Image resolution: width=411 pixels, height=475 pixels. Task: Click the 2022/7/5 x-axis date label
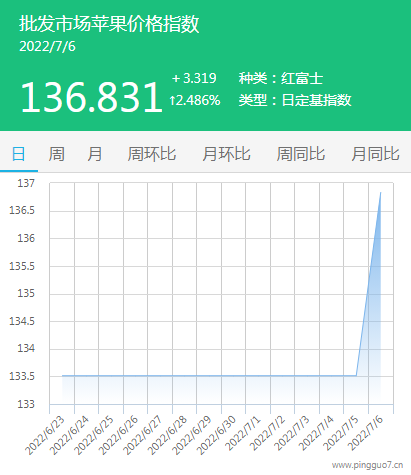tap(340, 433)
